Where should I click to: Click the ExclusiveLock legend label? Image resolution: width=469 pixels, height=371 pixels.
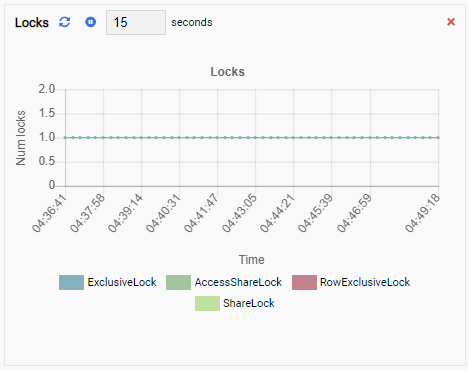[122, 282]
